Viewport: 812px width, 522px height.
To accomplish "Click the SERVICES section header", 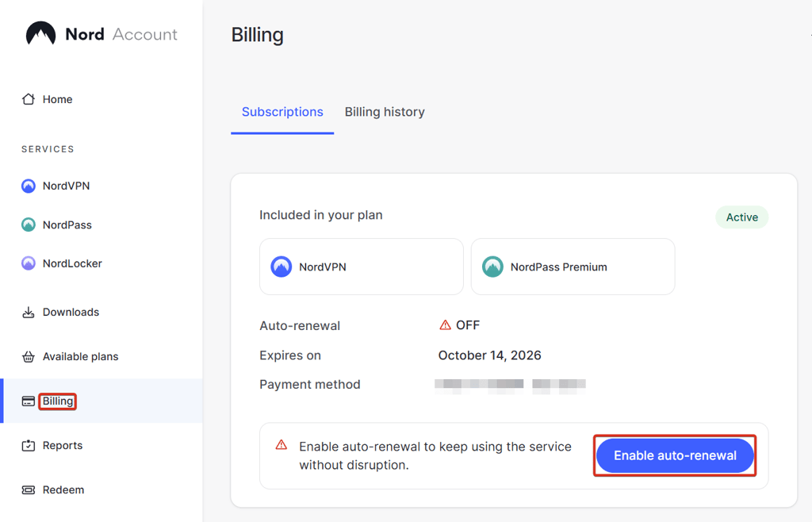I will coord(48,149).
